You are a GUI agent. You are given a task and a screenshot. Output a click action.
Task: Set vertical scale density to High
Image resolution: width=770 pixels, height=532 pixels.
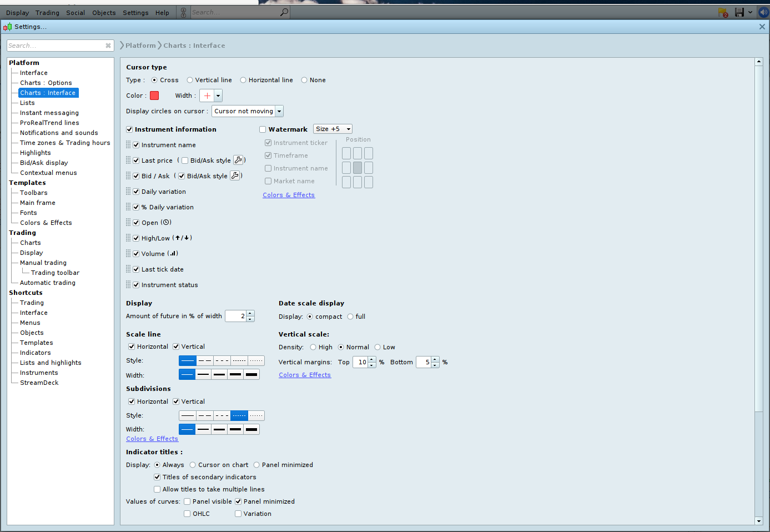click(313, 347)
